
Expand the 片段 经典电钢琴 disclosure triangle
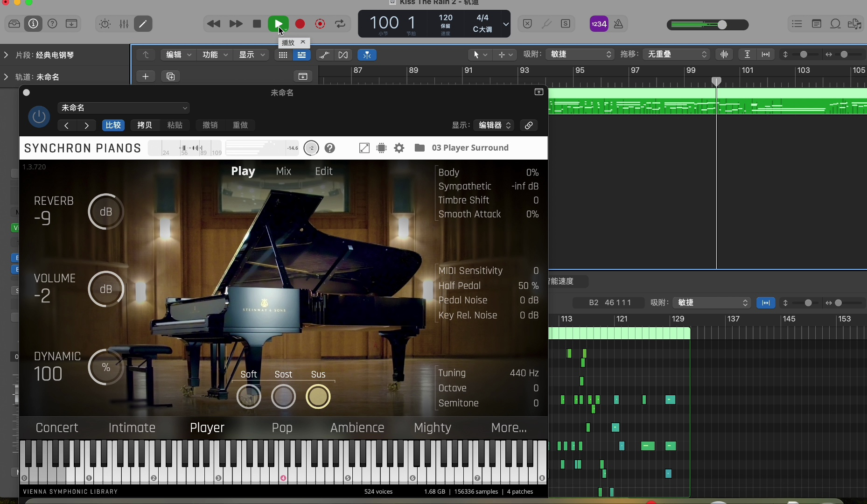click(x=6, y=55)
